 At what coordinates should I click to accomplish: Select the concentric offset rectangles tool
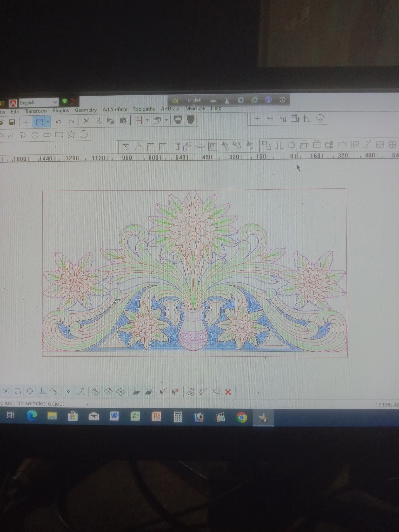(213, 146)
